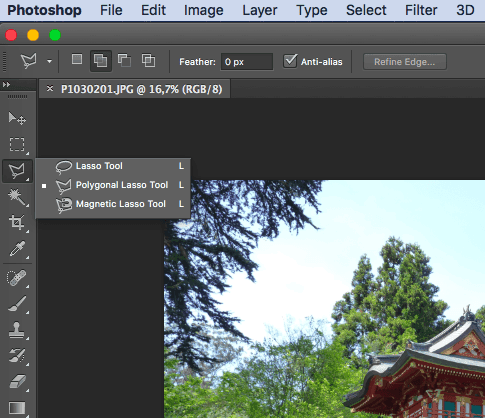Enable Subtract from selection mode
This screenshot has height=418, width=485.
point(124,61)
